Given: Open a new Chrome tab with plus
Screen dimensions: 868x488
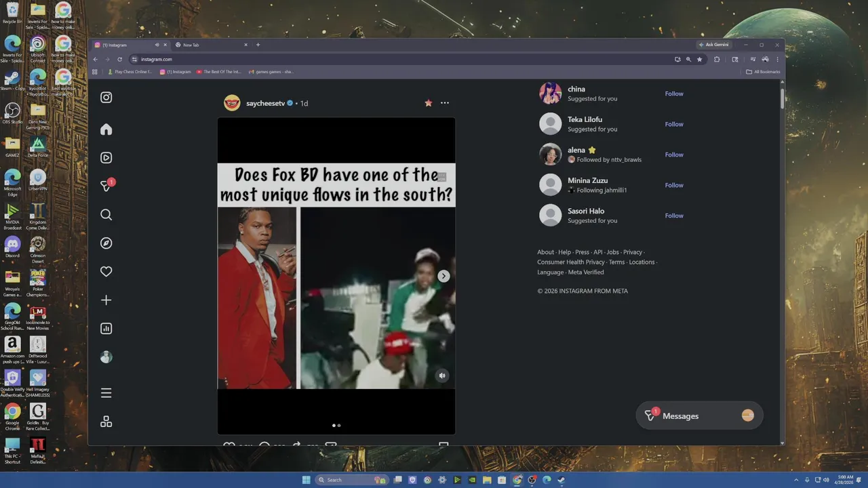Looking at the screenshot, I should [x=258, y=45].
